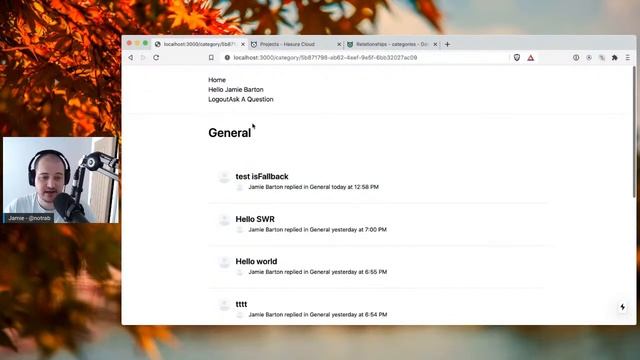Open the Hello world thread
Screen dimensions: 640x360
point(256,261)
